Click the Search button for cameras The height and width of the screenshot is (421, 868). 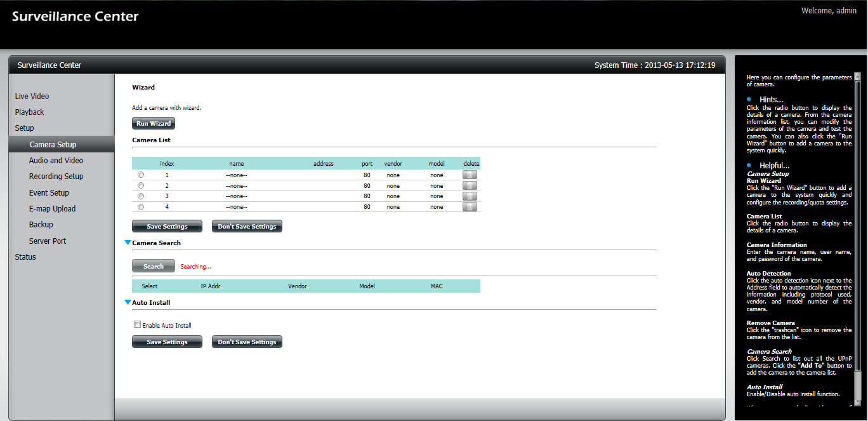pyautogui.click(x=153, y=266)
